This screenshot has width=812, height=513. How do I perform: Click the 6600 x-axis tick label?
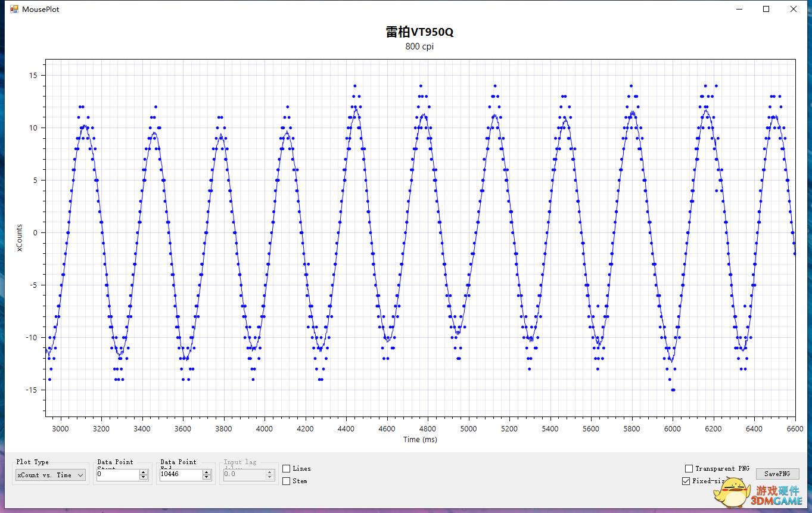click(x=795, y=428)
